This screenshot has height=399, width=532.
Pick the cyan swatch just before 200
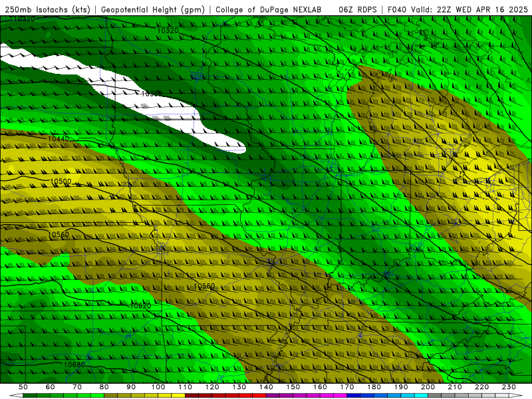(422, 396)
